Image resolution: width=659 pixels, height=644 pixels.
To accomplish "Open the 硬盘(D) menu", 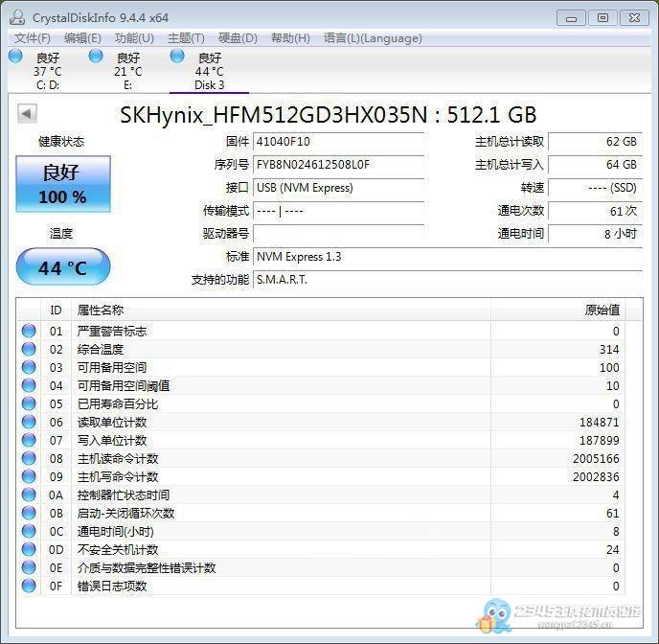I will (x=238, y=38).
